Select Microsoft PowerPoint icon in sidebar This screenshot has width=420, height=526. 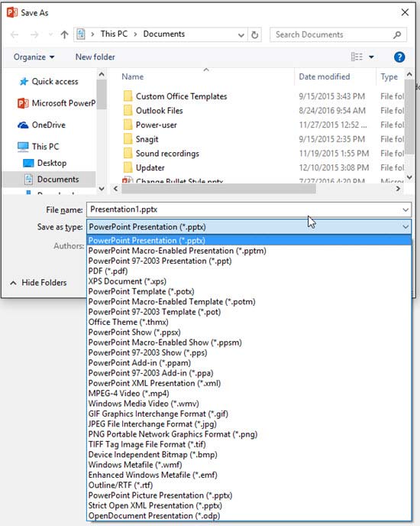point(23,103)
